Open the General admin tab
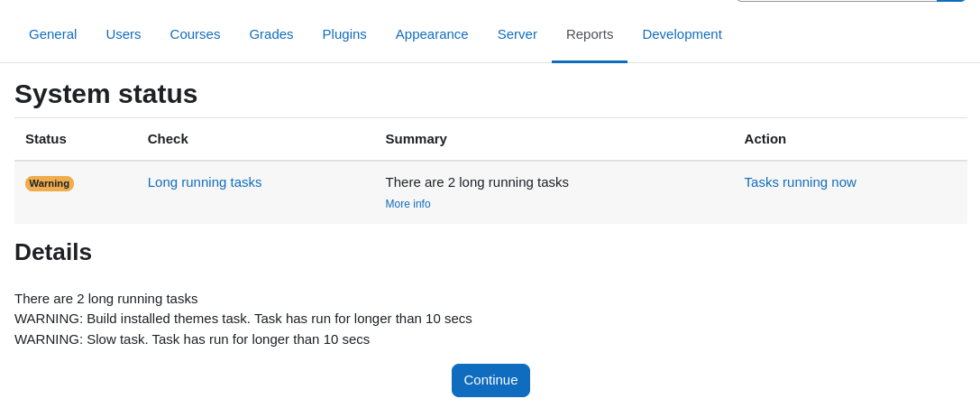Image resolution: width=980 pixels, height=408 pixels. tap(52, 34)
